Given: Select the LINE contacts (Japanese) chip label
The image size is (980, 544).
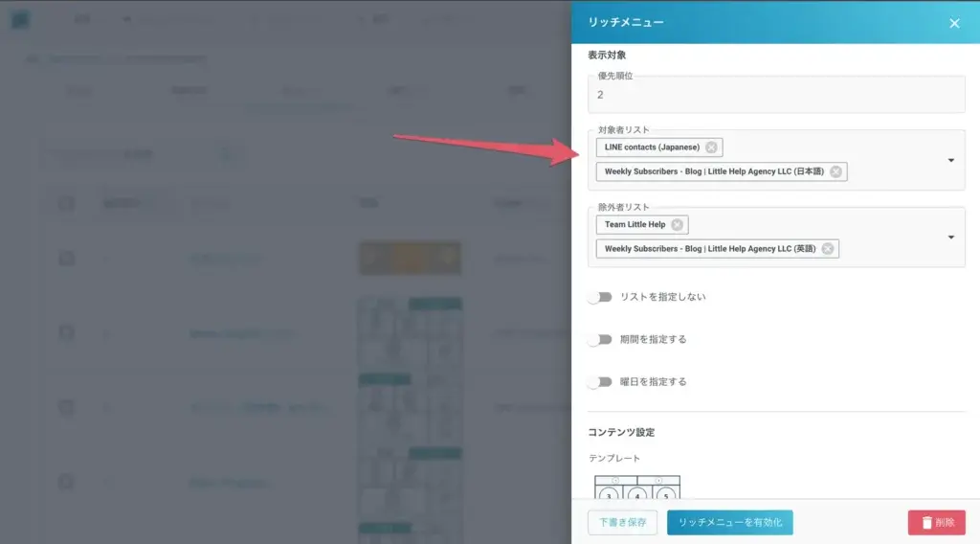Looking at the screenshot, I should coord(652,147).
